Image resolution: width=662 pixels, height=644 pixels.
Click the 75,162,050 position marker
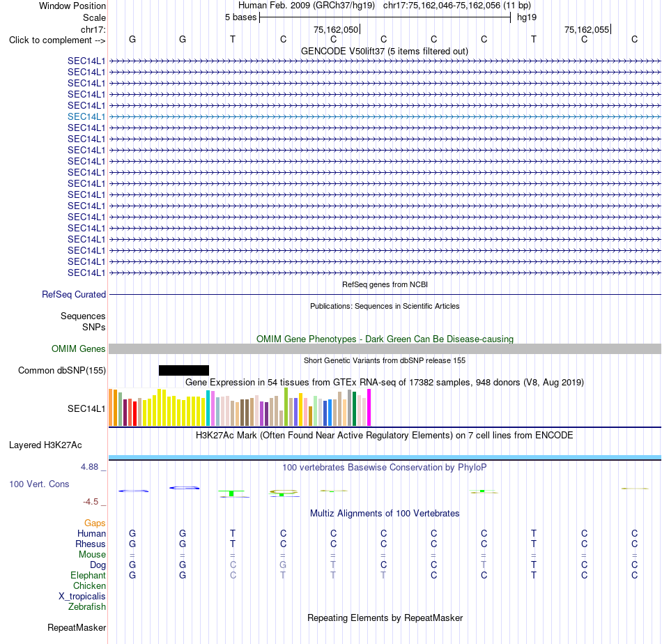point(336,29)
